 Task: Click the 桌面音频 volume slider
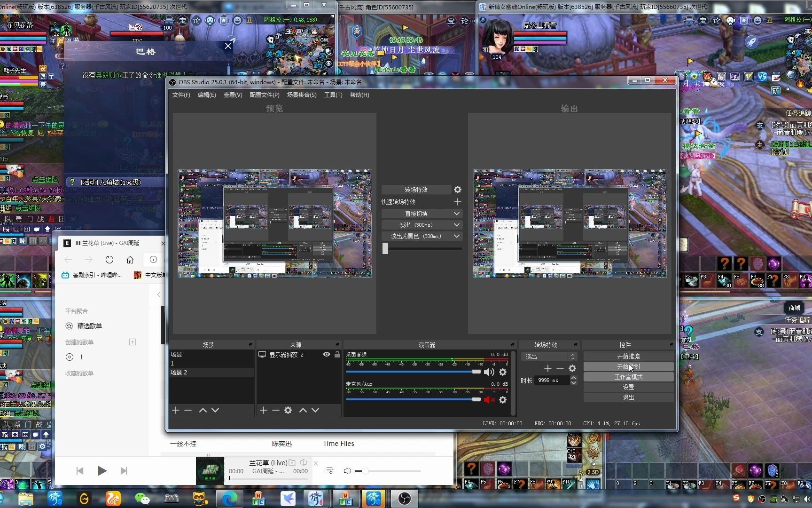pyautogui.click(x=413, y=372)
